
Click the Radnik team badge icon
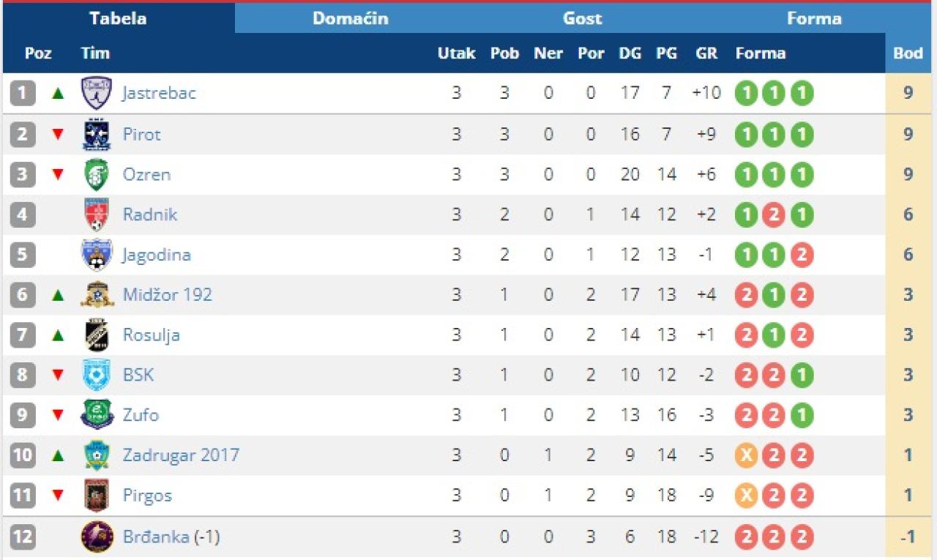[96, 215]
